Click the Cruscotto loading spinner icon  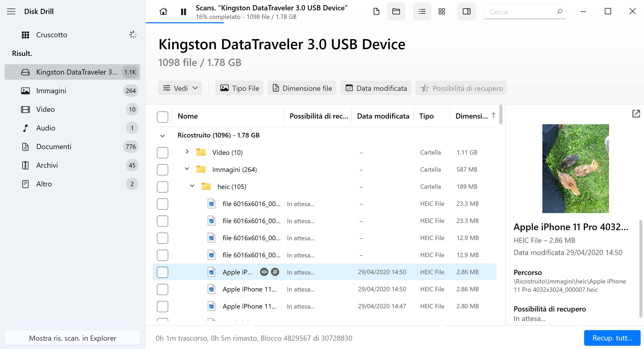tap(133, 35)
